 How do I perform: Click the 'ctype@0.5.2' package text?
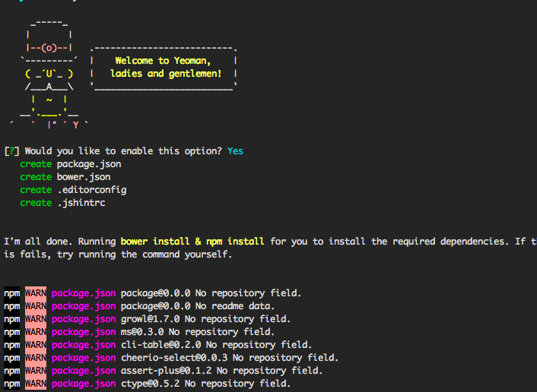[151, 384]
